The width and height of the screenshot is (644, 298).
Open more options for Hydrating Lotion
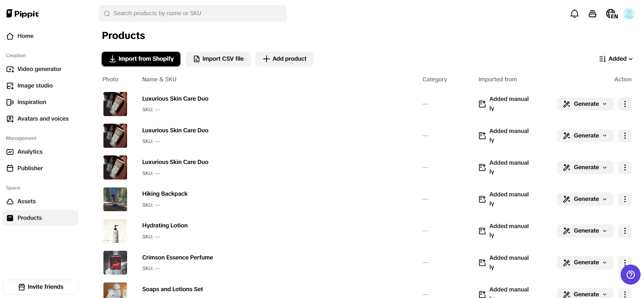click(x=625, y=231)
